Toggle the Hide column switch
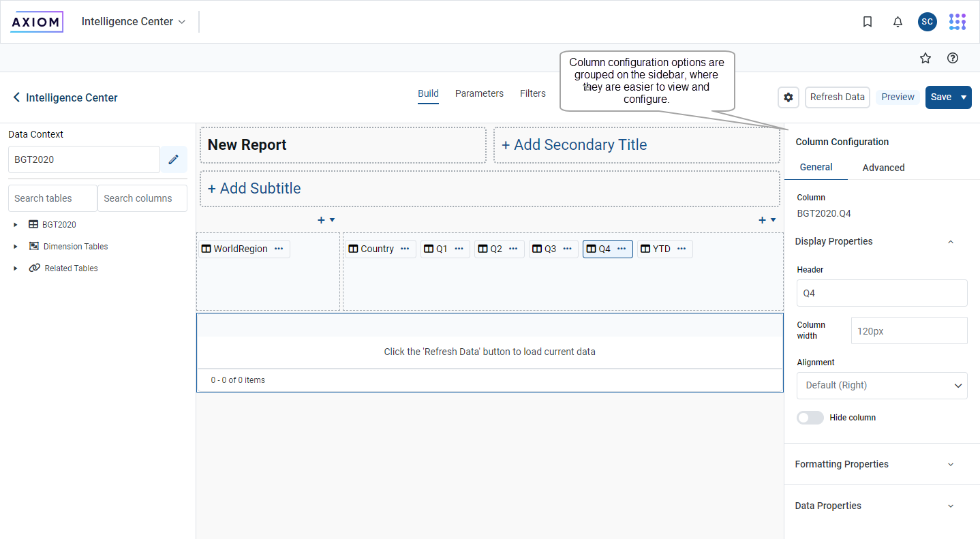 (x=810, y=418)
